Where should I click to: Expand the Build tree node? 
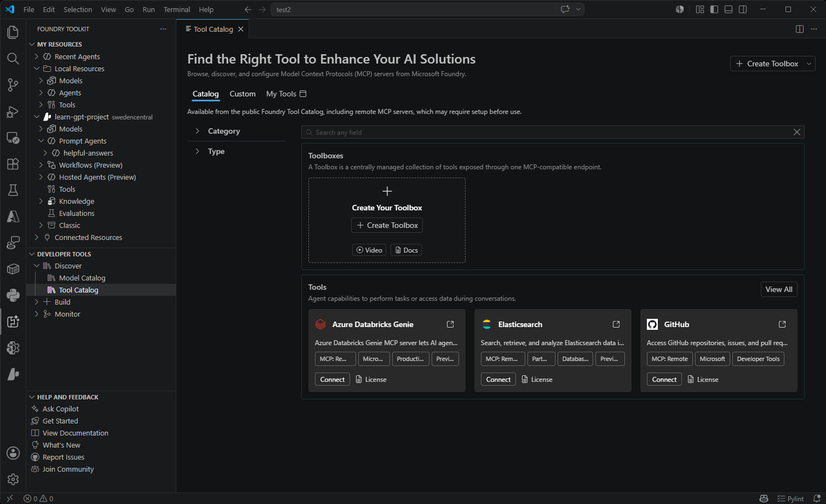click(x=37, y=302)
